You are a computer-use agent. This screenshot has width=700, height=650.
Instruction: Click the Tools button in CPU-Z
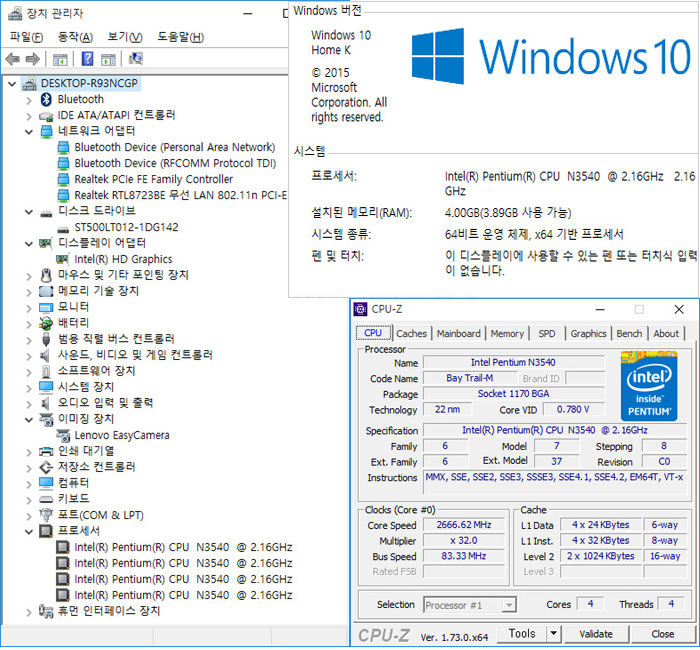(522, 634)
